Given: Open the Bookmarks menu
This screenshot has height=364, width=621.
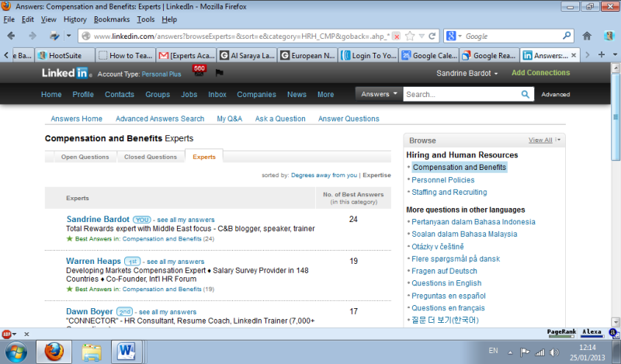Looking at the screenshot, I should 112,19.
